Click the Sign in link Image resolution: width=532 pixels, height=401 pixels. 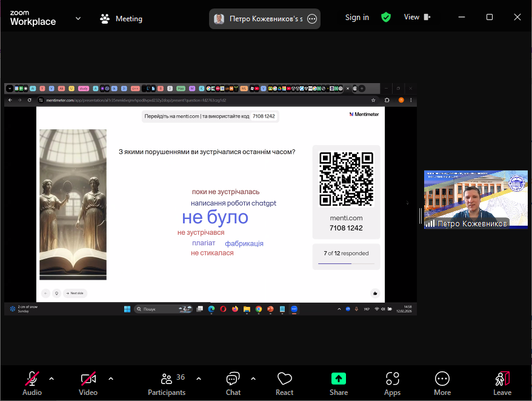[357, 17]
